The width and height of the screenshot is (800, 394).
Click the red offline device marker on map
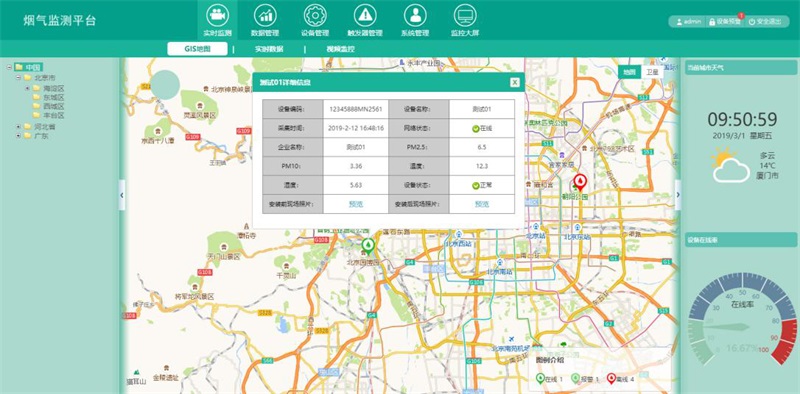click(x=580, y=182)
